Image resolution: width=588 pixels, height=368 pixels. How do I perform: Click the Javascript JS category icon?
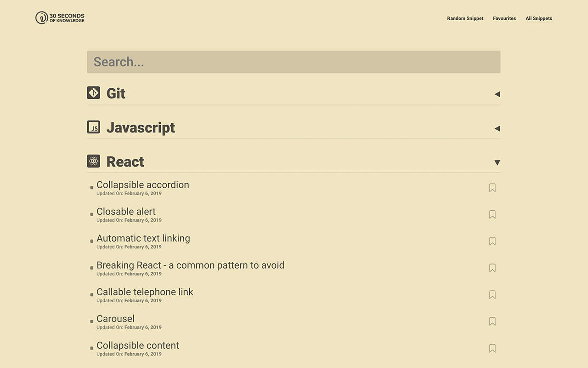coord(93,127)
